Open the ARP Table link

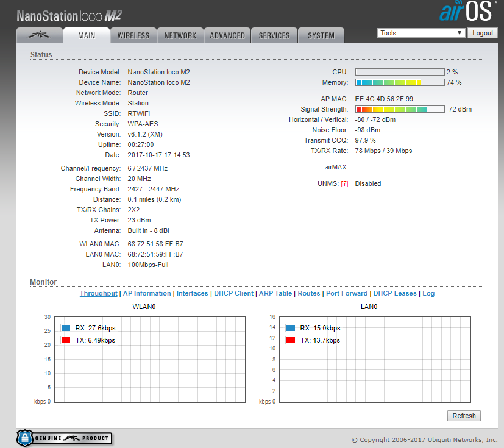[x=275, y=293]
